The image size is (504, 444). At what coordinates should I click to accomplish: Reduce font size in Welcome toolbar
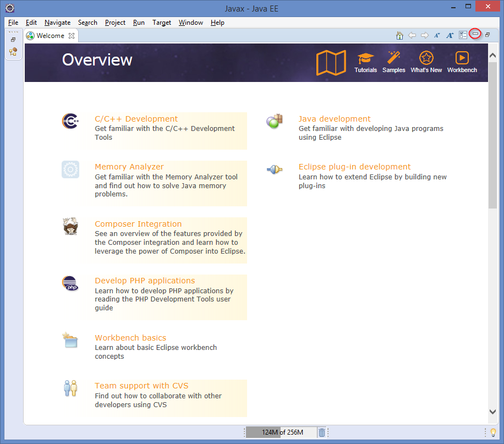tap(437, 35)
